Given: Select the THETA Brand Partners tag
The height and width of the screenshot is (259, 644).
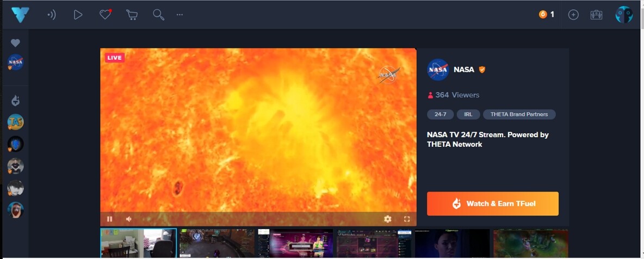Looking at the screenshot, I should pyautogui.click(x=519, y=114).
